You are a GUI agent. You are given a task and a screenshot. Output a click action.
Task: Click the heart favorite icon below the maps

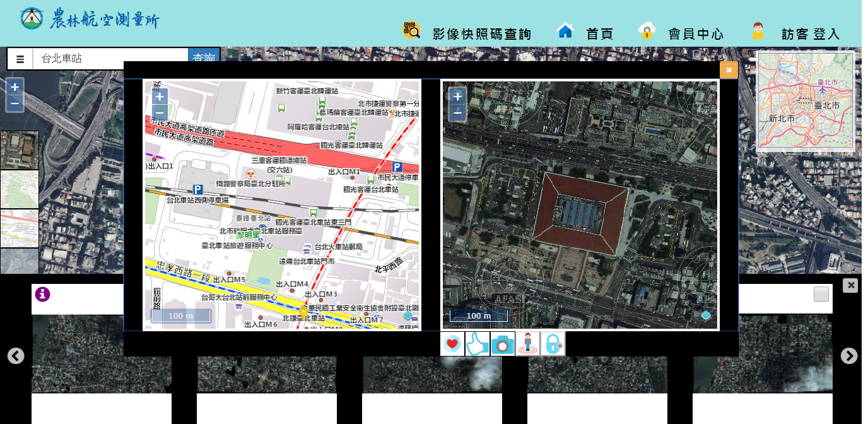point(452,344)
